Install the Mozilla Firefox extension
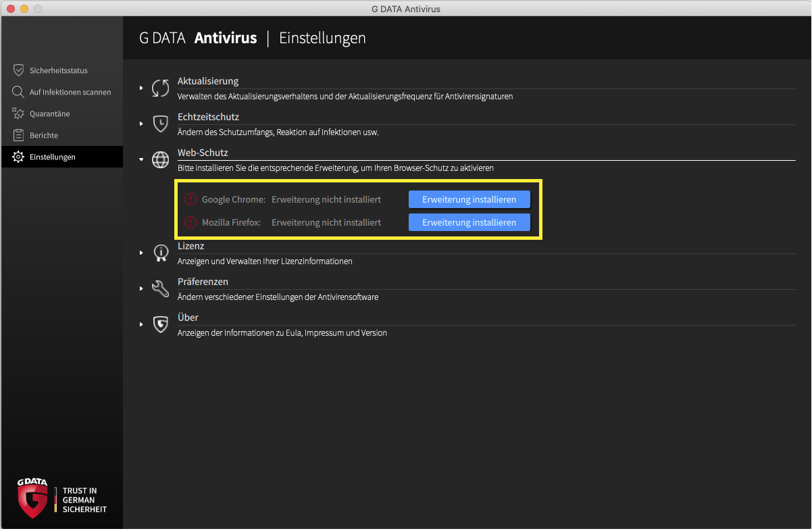The width and height of the screenshot is (812, 531). pos(469,222)
